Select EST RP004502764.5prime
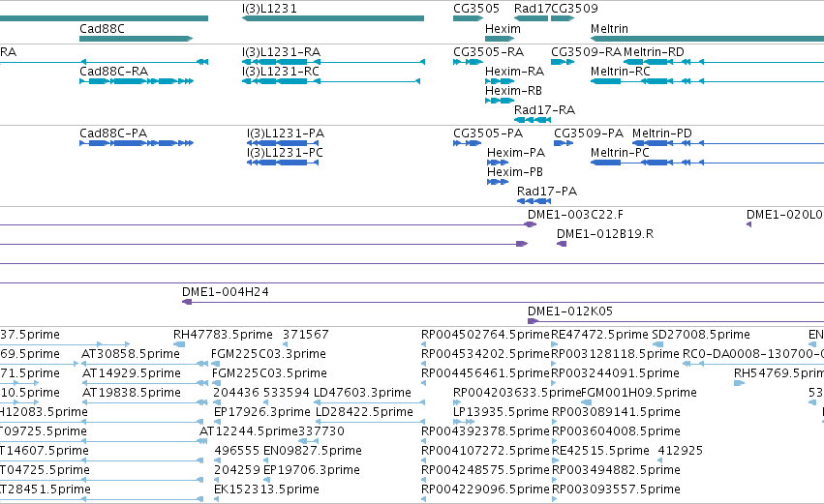Screen dimensions: 824x504 pyautogui.click(x=423, y=344)
